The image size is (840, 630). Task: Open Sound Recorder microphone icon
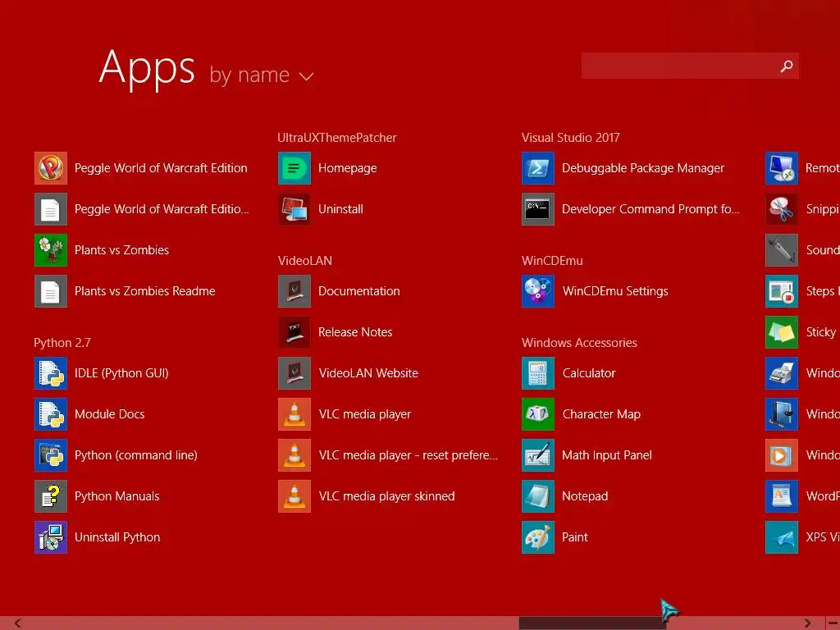[782, 250]
